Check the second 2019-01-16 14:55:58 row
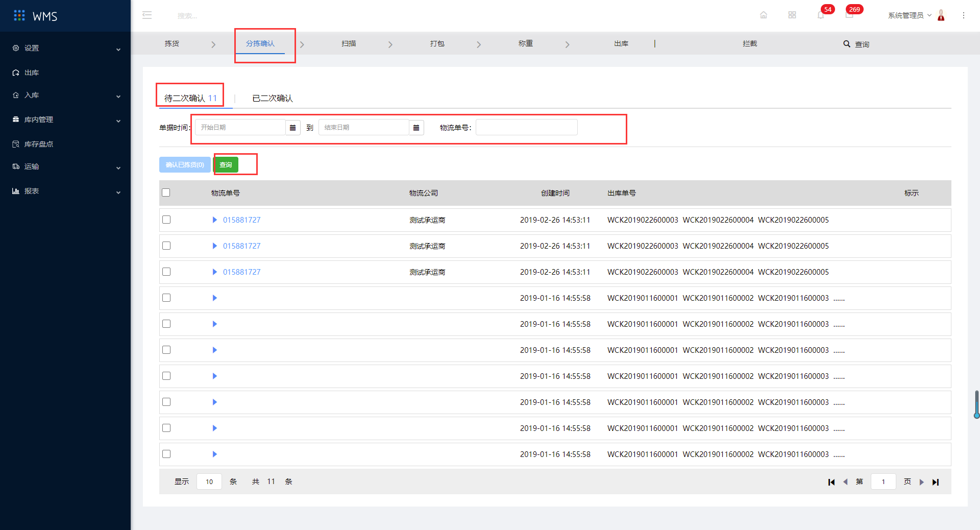This screenshot has width=980, height=530. [166, 324]
